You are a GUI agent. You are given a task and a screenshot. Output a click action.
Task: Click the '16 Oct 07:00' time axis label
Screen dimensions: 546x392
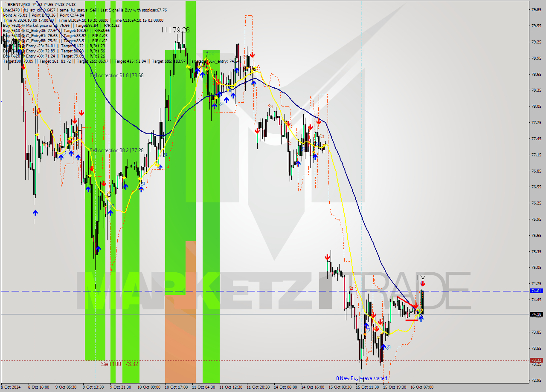click(422, 387)
